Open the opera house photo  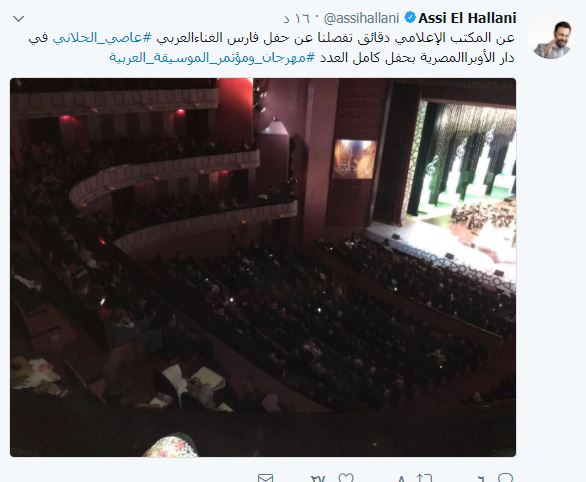(263, 267)
